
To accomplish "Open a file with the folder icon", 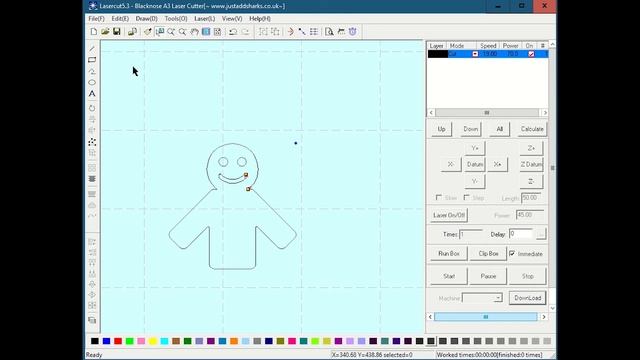I will point(105,32).
